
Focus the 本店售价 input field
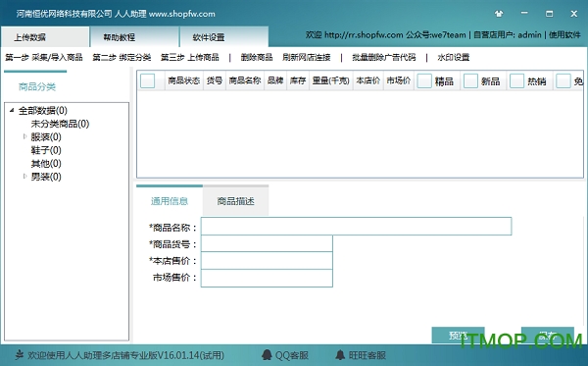tap(267, 260)
